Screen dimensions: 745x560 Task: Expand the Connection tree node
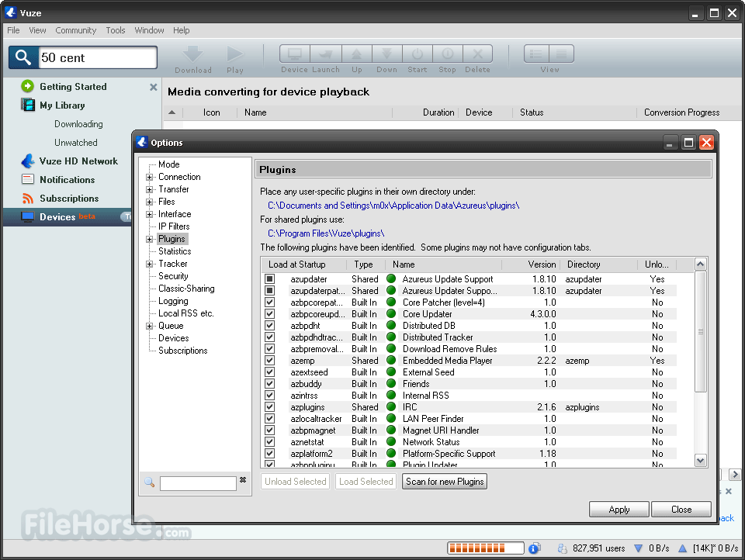149,177
